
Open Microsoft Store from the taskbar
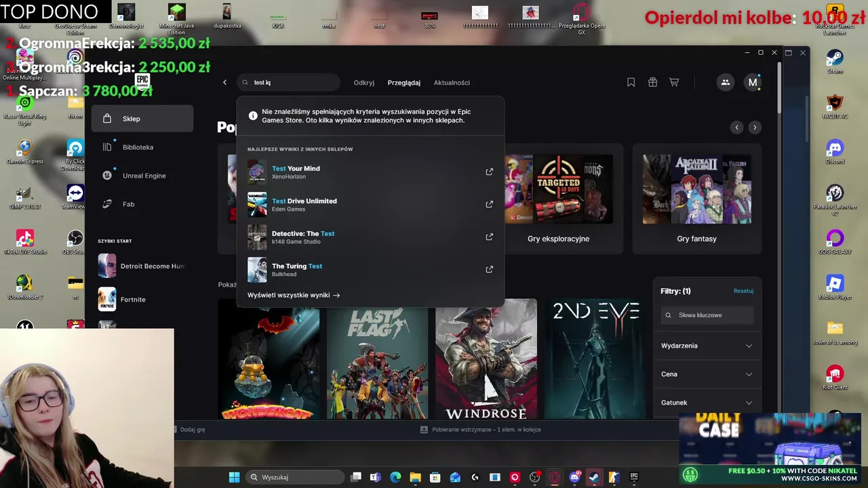tap(435, 477)
